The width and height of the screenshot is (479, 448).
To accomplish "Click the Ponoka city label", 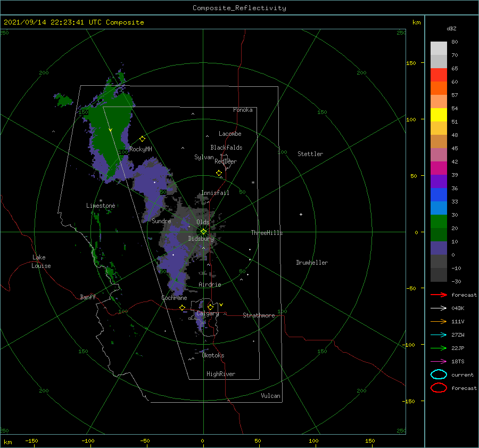I will click(x=243, y=110).
